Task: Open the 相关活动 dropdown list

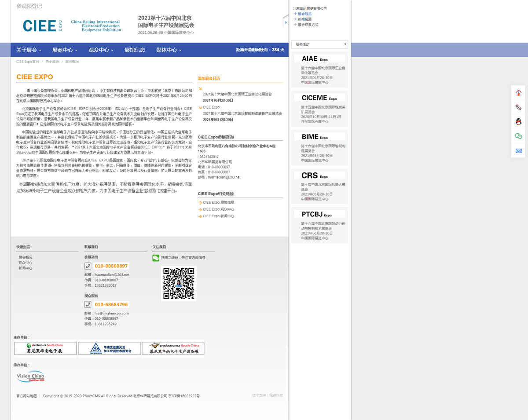Action: [319, 44]
